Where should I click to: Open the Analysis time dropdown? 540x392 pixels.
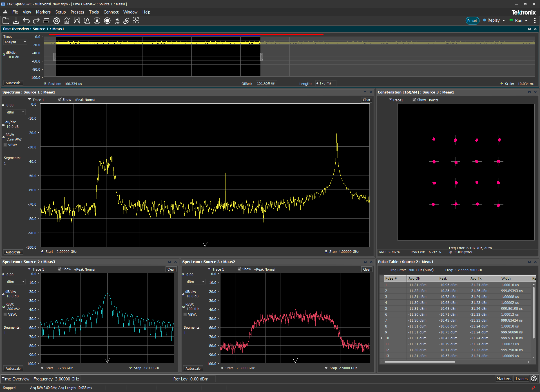point(15,42)
